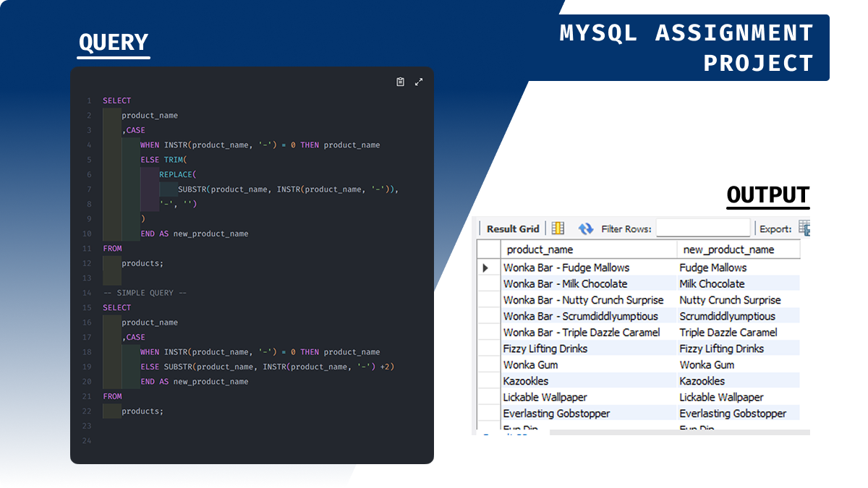Viewport: 868px width, 488px height.
Task: Click the 'MYSQL ASSIGNMENT PROJECT' title banner
Action: [x=688, y=48]
